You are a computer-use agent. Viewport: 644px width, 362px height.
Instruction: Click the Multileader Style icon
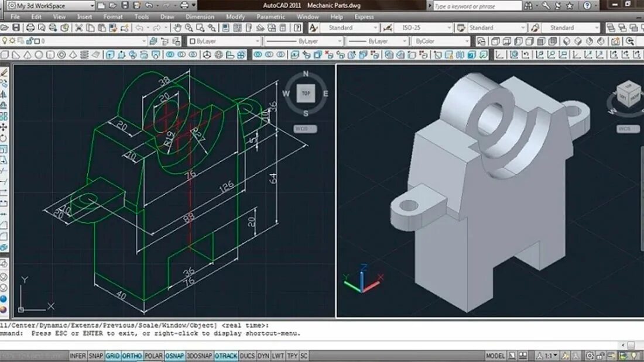[x=535, y=28]
